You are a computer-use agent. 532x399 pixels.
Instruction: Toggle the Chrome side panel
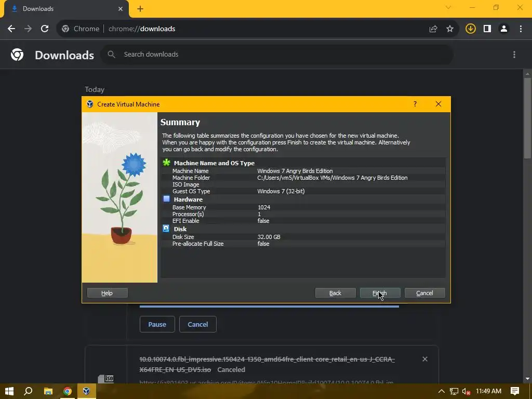click(x=487, y=29)
